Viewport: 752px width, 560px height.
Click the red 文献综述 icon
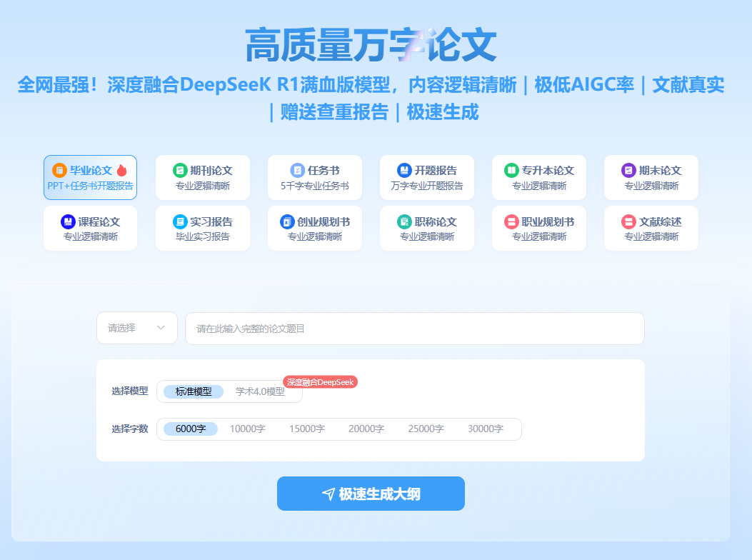628,221
